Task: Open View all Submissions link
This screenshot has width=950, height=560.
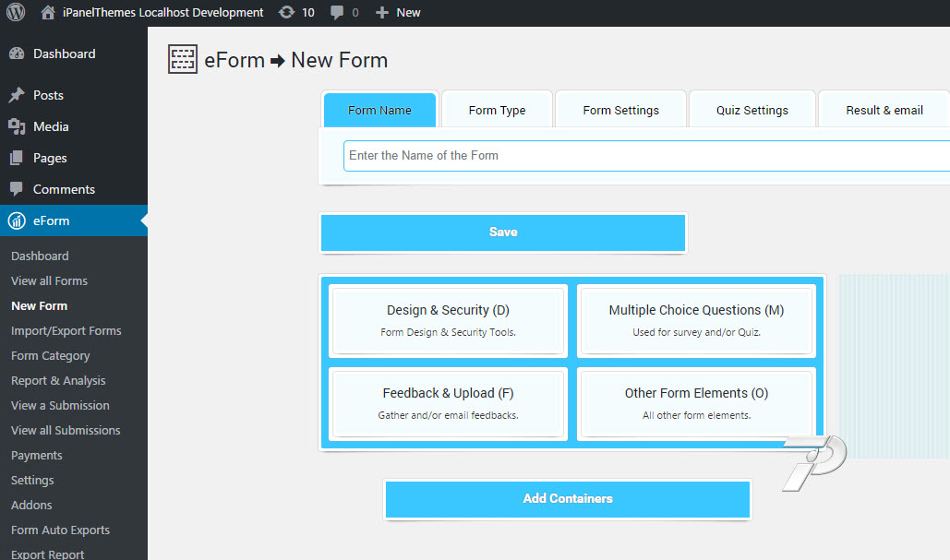Action: [x=66, y=430]
